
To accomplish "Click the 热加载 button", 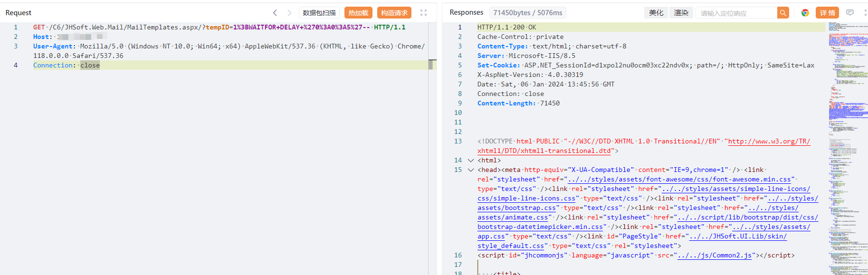I will pyautogui.click(x=358, y=13).
